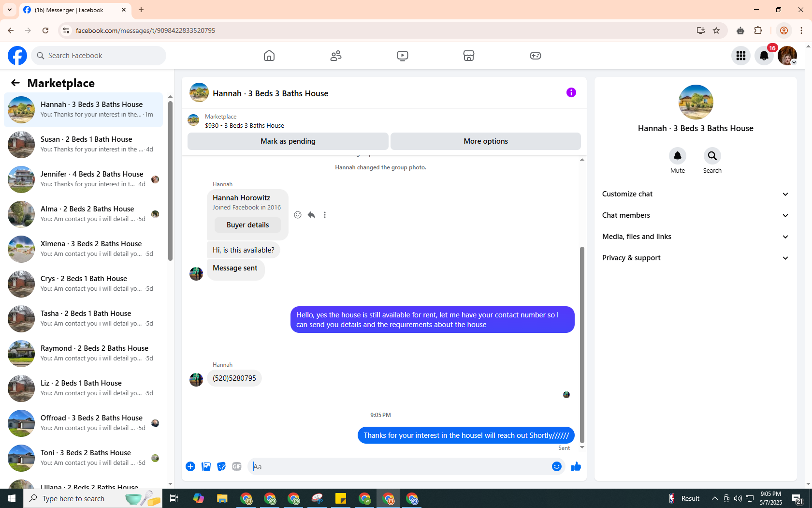812x508 pixels.
Task: Send a thumbs up like
Action: point(576,466)
